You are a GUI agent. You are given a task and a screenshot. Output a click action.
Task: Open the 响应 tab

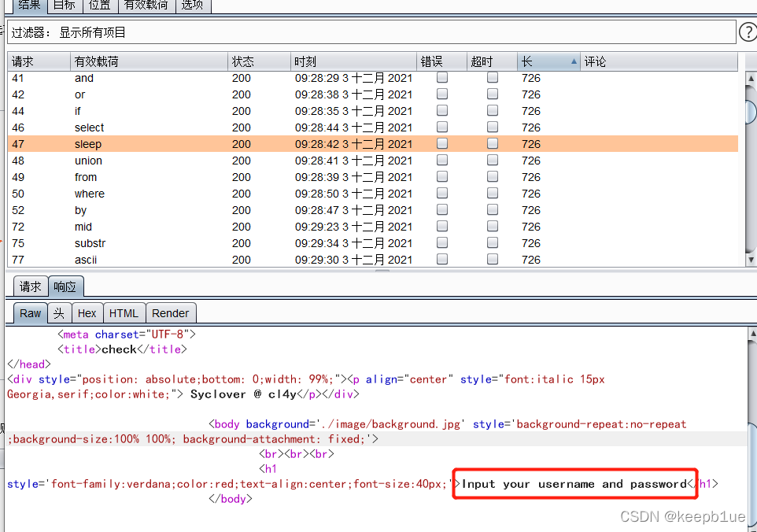65,286
